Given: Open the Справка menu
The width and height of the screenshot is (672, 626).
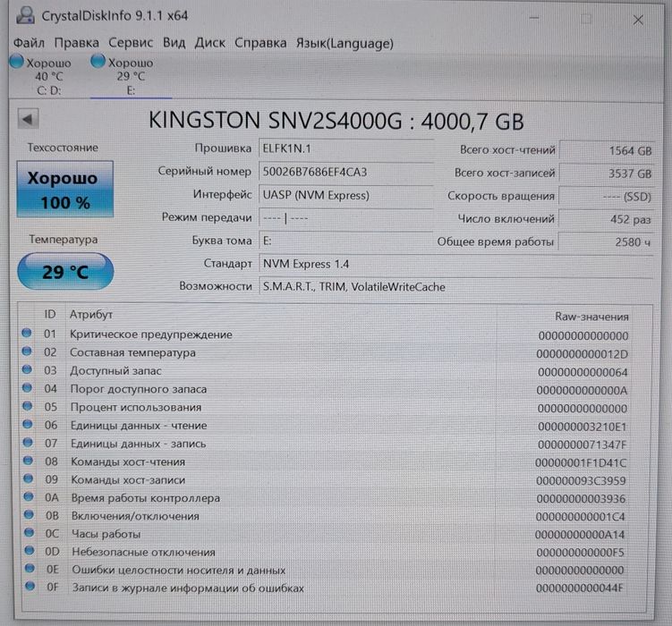Looking at the screenshot, I should click(x=260, y=43).
